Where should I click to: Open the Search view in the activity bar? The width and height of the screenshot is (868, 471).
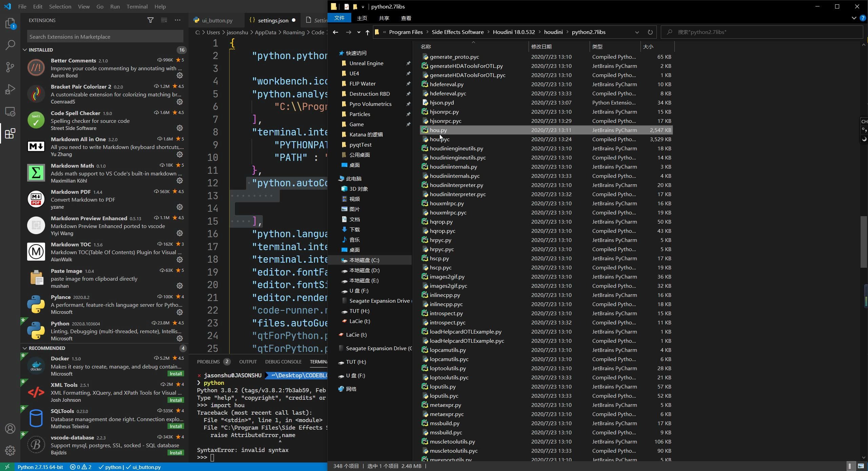[10, 44]
